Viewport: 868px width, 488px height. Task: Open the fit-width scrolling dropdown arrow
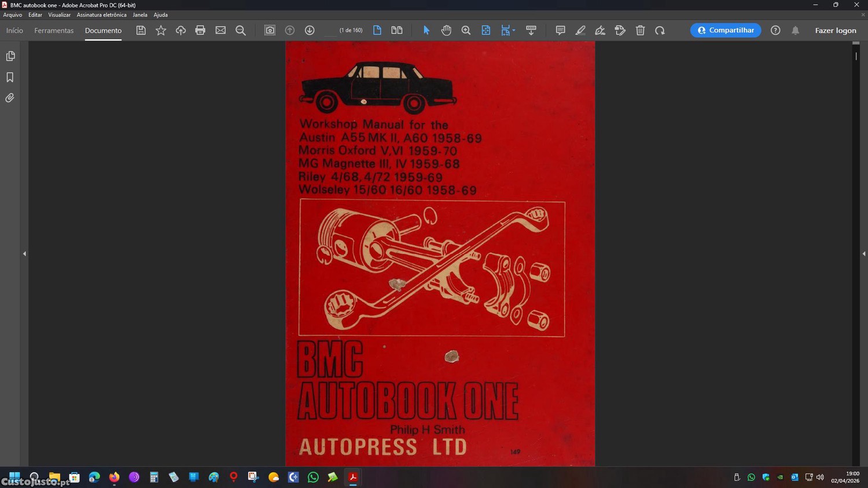click(x=514, y=31)
